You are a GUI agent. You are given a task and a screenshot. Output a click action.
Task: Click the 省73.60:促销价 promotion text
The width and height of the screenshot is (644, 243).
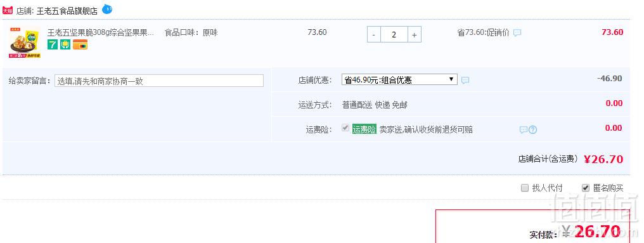point(483,32)
